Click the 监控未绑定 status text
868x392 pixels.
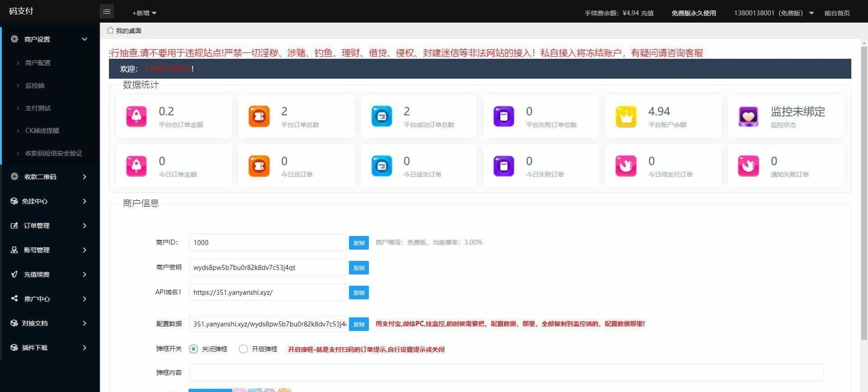798,111
